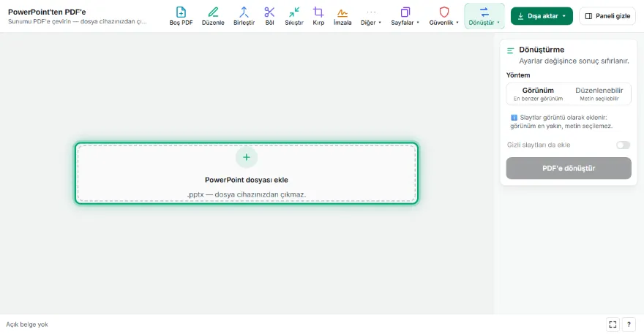Click the plus icon to add file
The image size is (644, 334).
click(x=247, y=157)
